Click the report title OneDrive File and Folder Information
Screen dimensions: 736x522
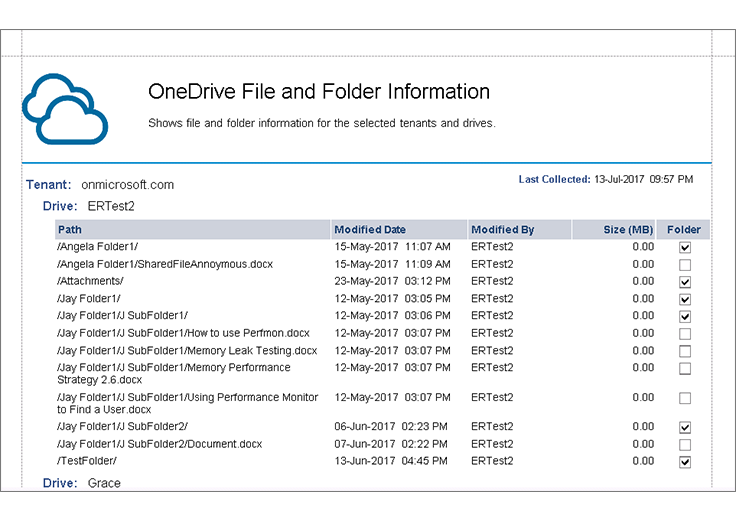pos(319,92)
